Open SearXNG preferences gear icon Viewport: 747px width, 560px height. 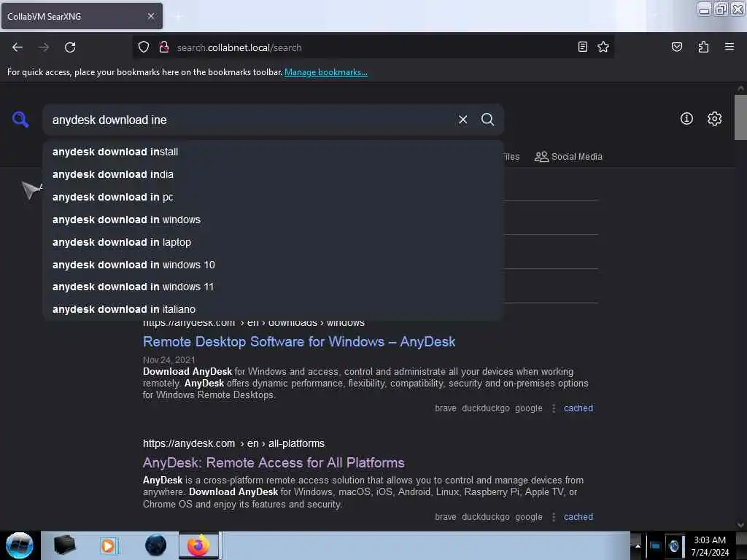714,119
